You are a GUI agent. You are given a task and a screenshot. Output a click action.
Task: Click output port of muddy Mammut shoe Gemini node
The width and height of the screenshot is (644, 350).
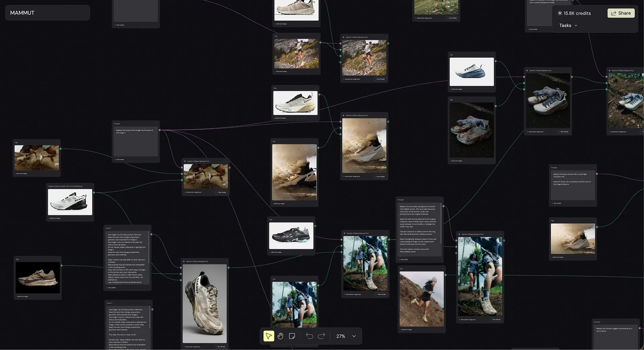click(228, 268)
